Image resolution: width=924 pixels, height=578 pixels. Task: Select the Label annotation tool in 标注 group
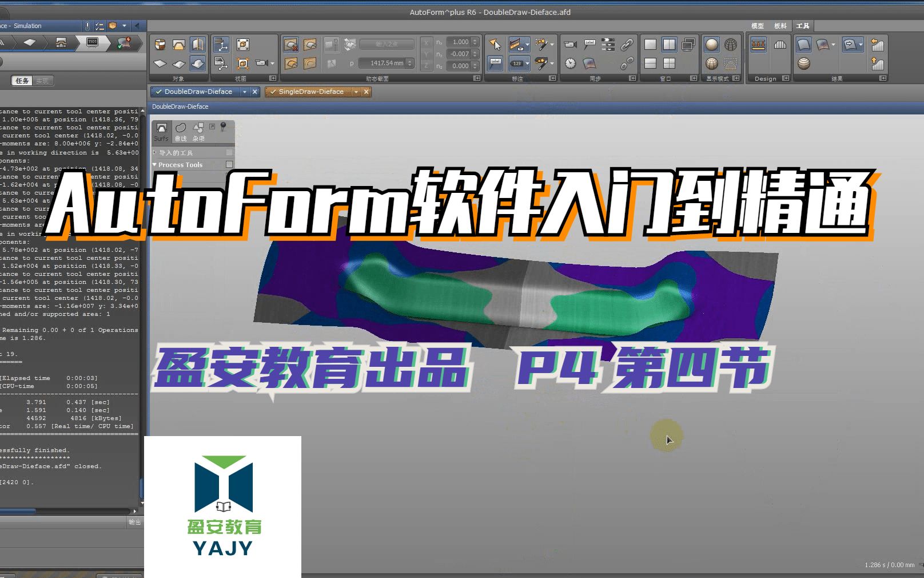click(495, 63)
